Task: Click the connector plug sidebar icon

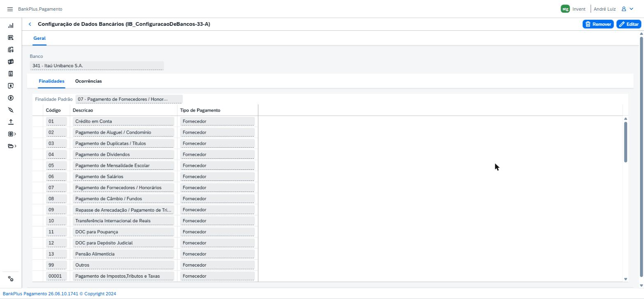Action: click(11, 110)
